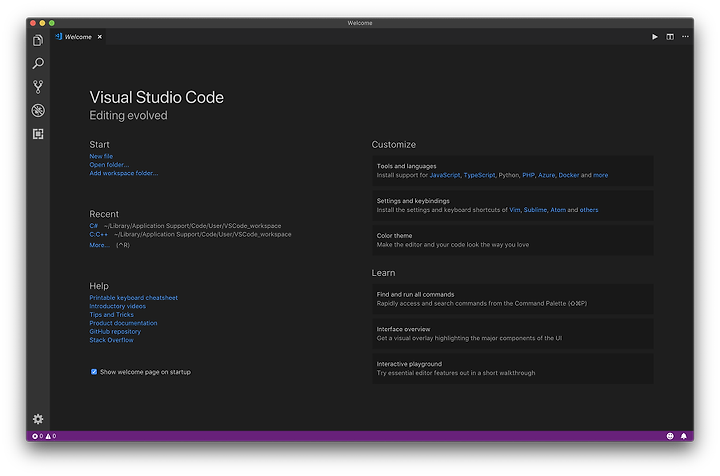The height and width of the screenshot is (476, 720).
Task: Open the Interactive playground card
Action: tap(512, 369)
